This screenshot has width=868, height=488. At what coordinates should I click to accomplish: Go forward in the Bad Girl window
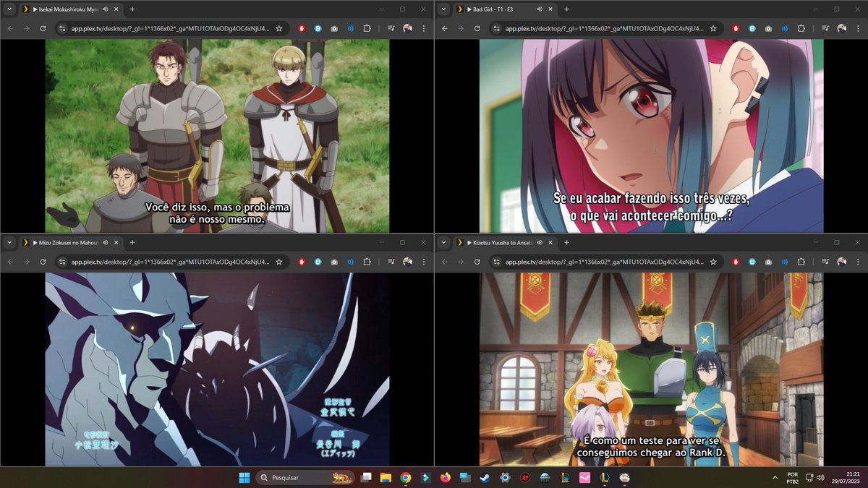pyautogui.click(x=460, y=28)
